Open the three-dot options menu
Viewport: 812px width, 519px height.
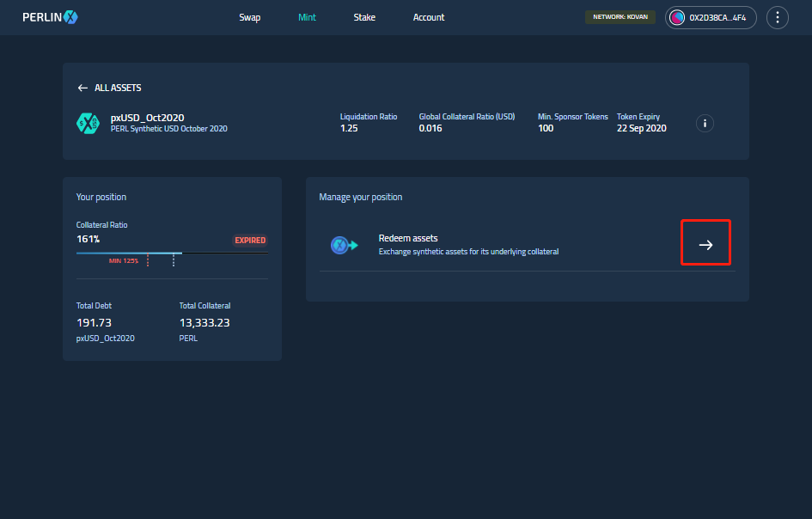(778, 17)
